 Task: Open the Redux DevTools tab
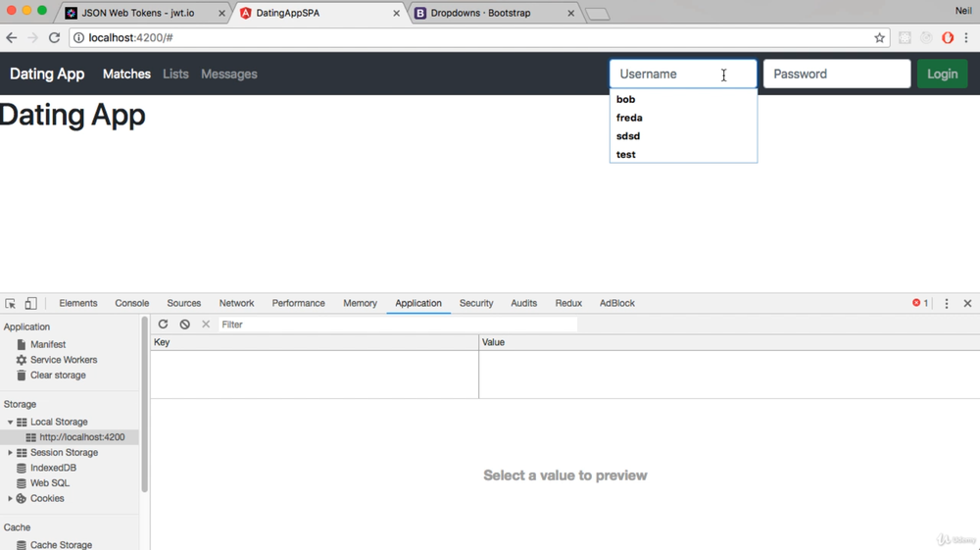(568, 303)
